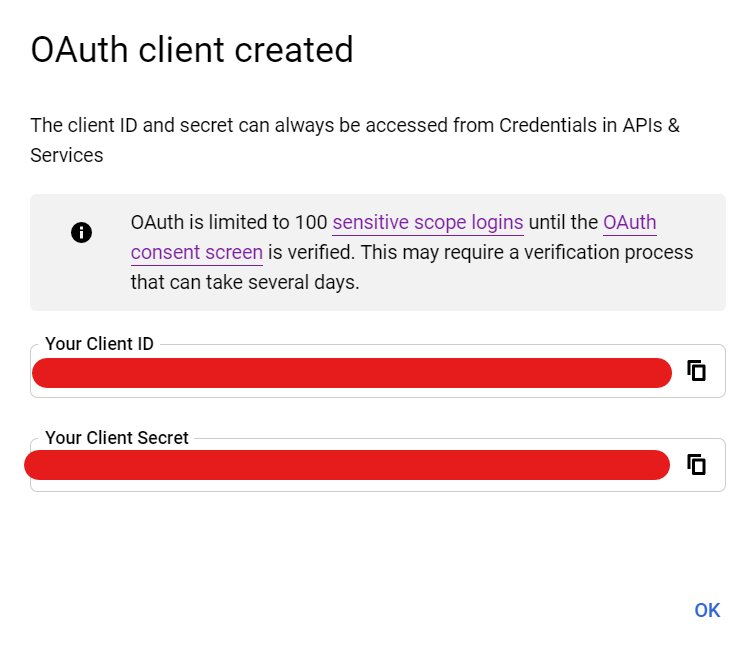Select the red redacted Client ID value
This screenshot has height=652, width=753.
pos(351,373)
